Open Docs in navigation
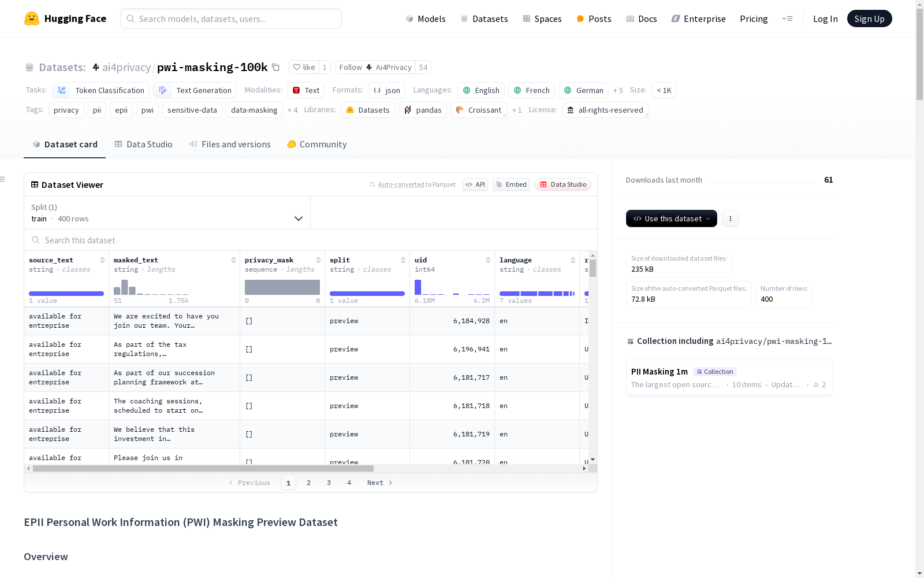Image resolution: width=924 pixels, height=578 pixels. click(642, 18)
